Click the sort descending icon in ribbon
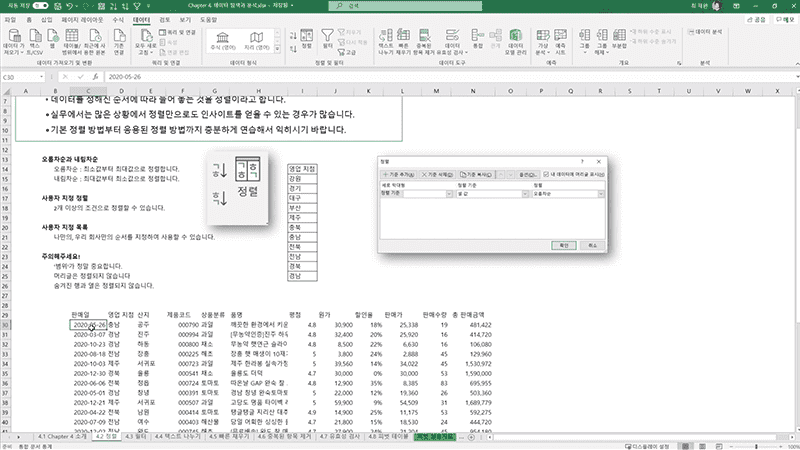800x450 pixels. point(293,48)
